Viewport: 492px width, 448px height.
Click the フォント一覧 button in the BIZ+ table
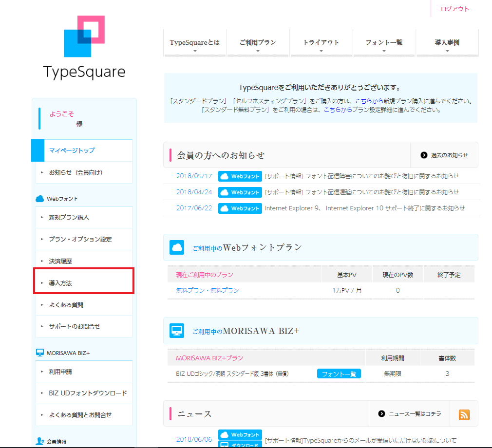tap(339, 374)
